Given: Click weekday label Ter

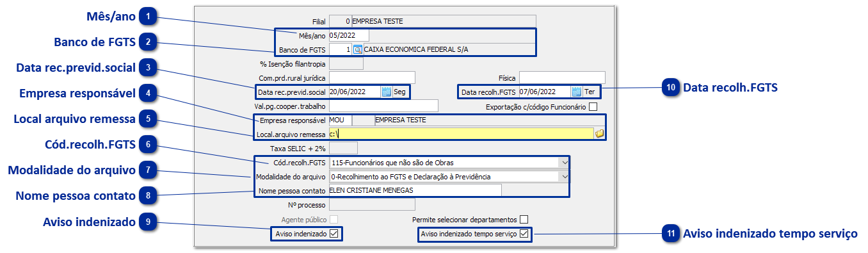Looking at the screenshot, I should pyautogui.click(x=590, y=92).
